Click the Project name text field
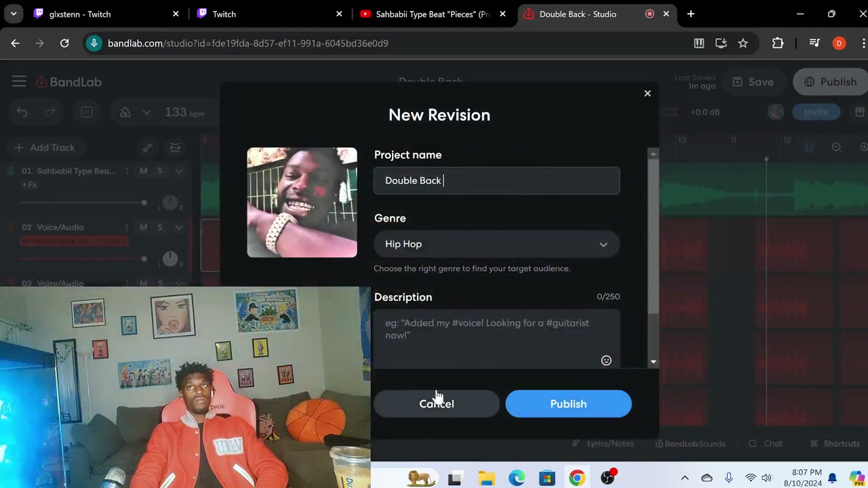The width and height of the screenshot is (868, 488). click(496, 181)
